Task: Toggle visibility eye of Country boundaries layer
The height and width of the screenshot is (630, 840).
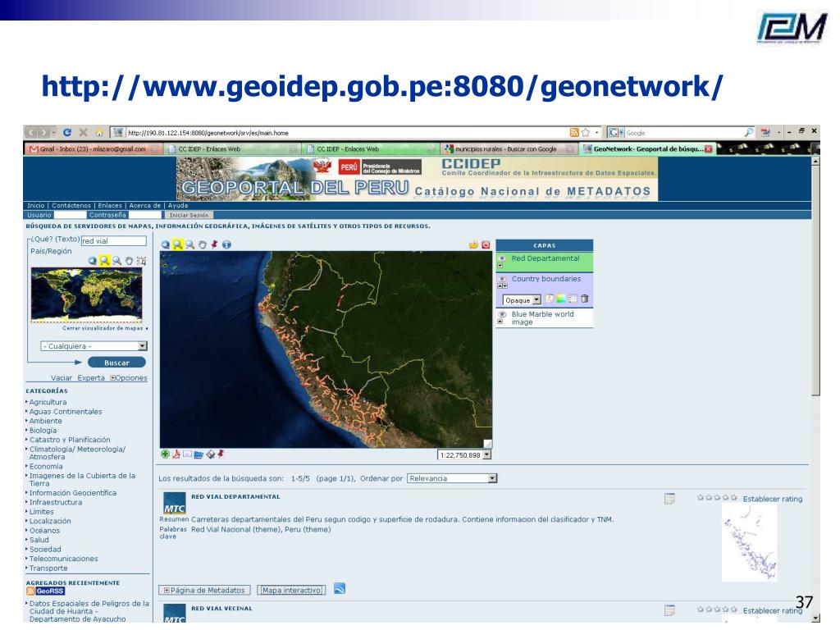Action: coord(503,279)
